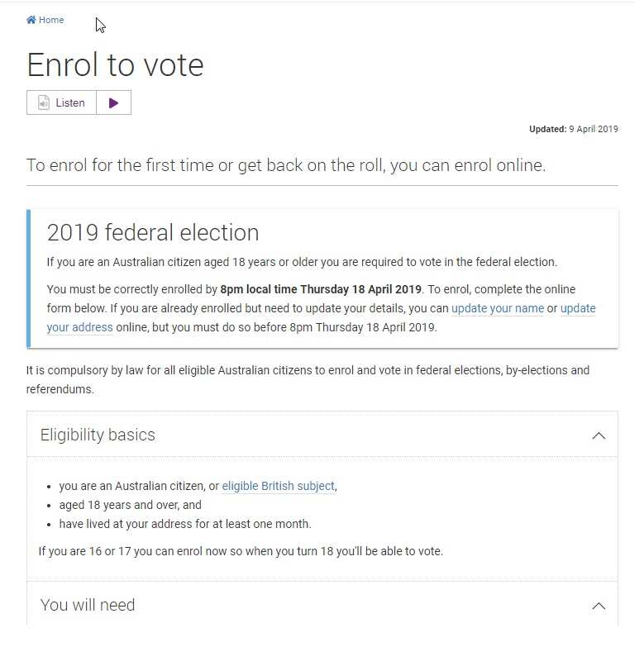Select the Enrol to vote page title

pyautogui.click(x=115, y=65)
